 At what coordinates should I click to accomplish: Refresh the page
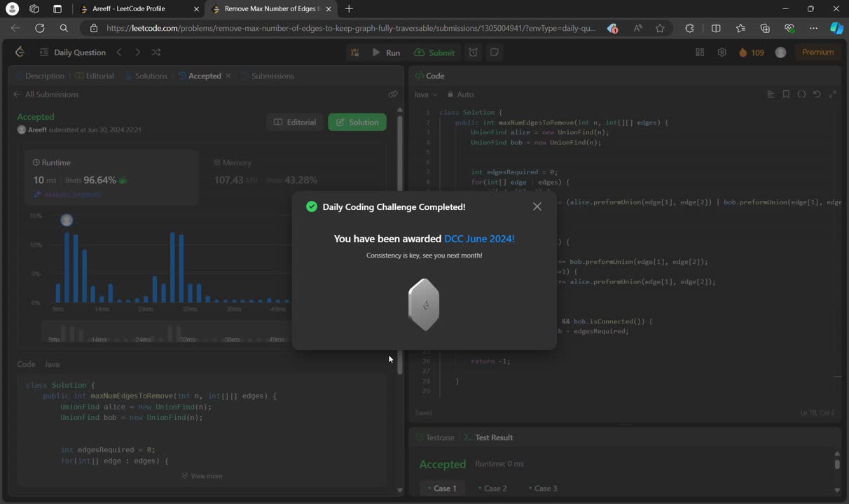tap(40, 28)
